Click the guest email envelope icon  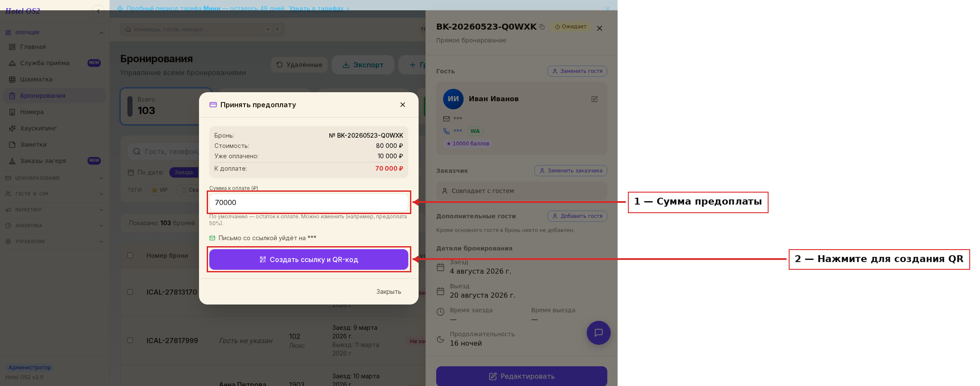(x=446, y=119)
